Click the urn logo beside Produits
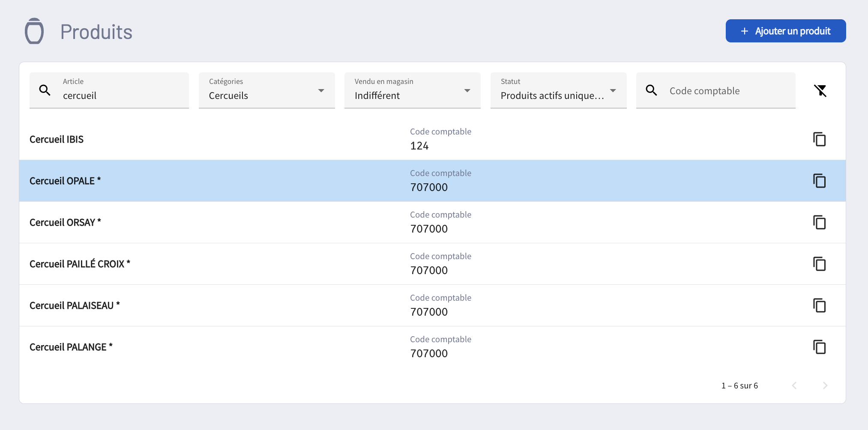Viewport: 868px width, 430px height. point(34,31)
